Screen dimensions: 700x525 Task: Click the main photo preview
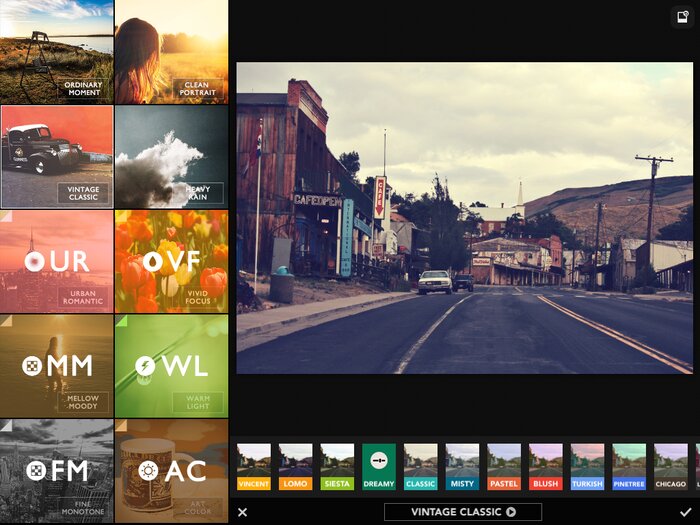[x=464, y=218]
